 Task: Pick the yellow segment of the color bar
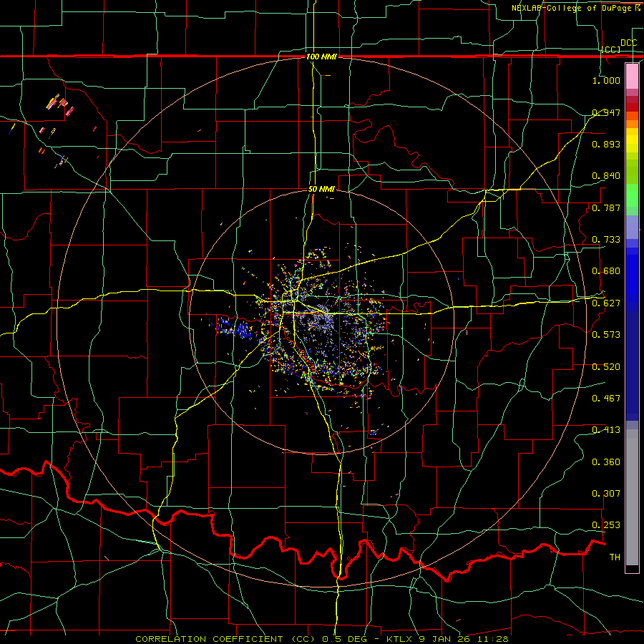[x=632, y=140]
